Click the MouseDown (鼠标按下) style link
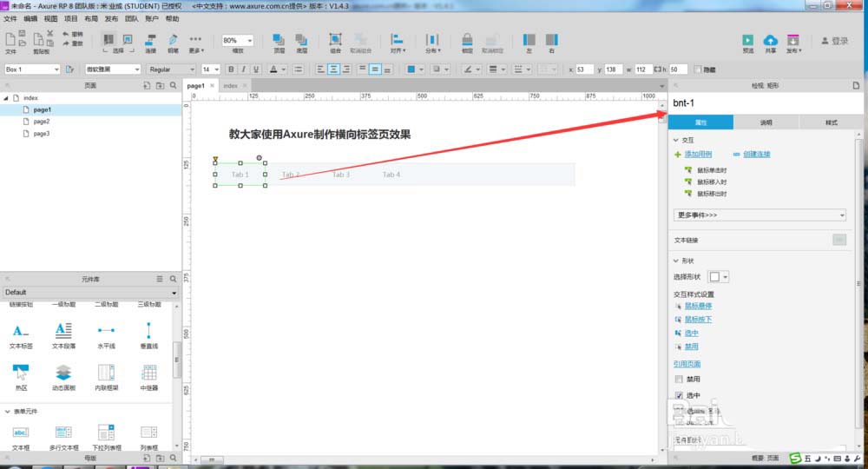868x469 pixels. coord(698,320)
